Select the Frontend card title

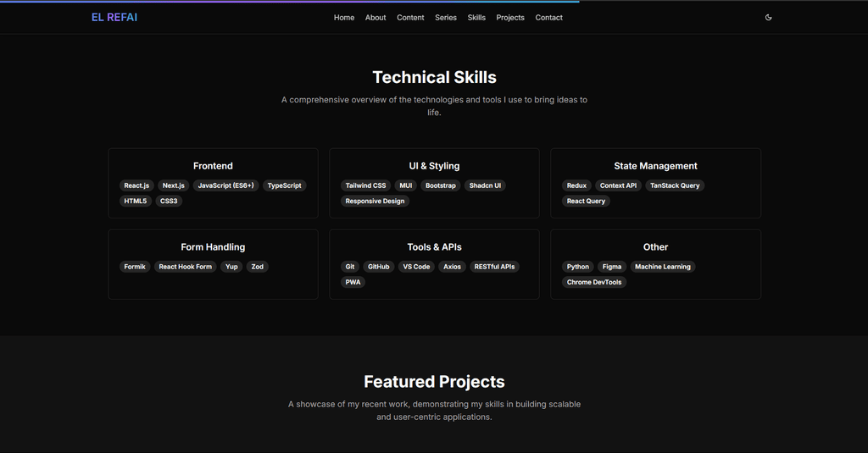coord(213,166)
